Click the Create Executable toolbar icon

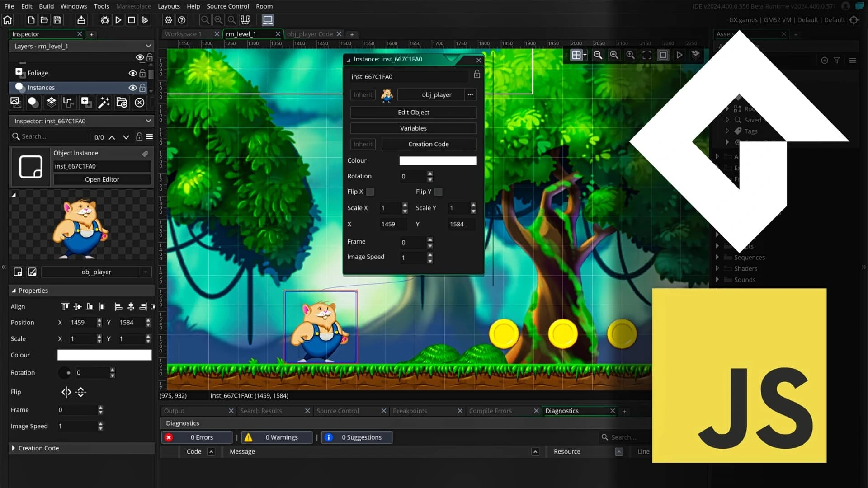coord(81,20)
